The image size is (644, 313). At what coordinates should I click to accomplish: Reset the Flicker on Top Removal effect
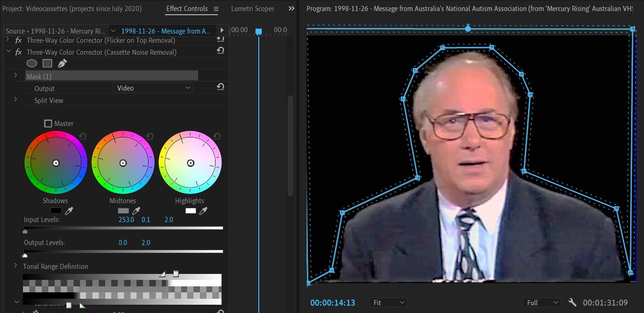click(x=220, y=39)
